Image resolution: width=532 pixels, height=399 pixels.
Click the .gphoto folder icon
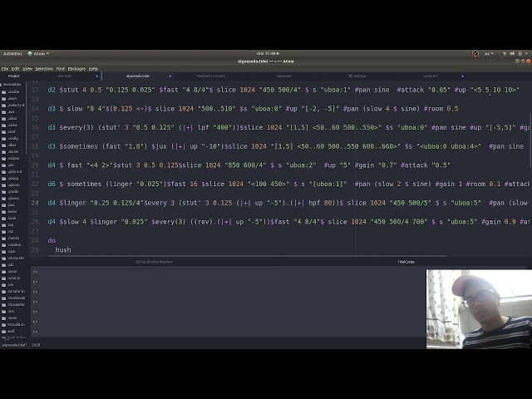tap(3, 185)
